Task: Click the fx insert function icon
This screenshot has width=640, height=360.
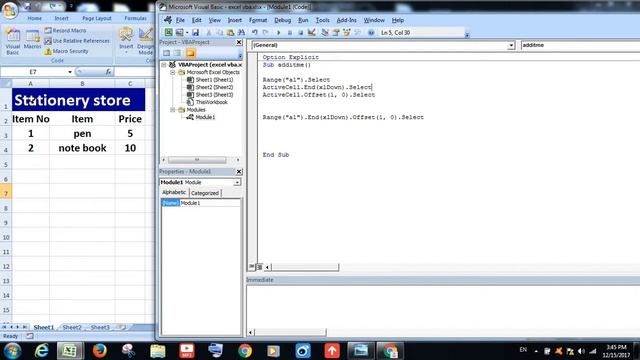Action: click(108, 72)
